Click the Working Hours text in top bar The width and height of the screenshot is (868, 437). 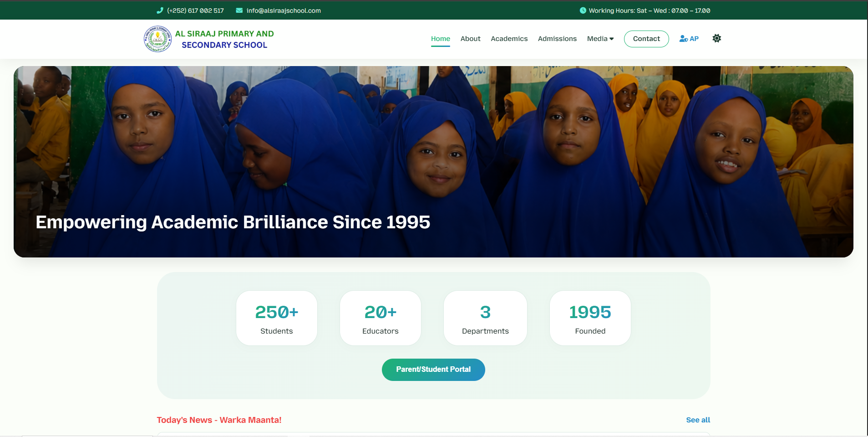click(650, 10)
